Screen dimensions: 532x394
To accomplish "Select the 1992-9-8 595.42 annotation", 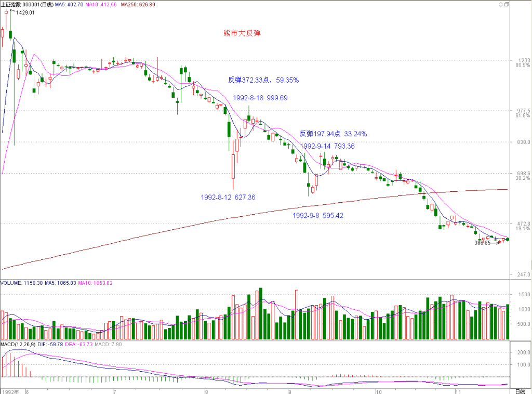I will pos(318,216).
